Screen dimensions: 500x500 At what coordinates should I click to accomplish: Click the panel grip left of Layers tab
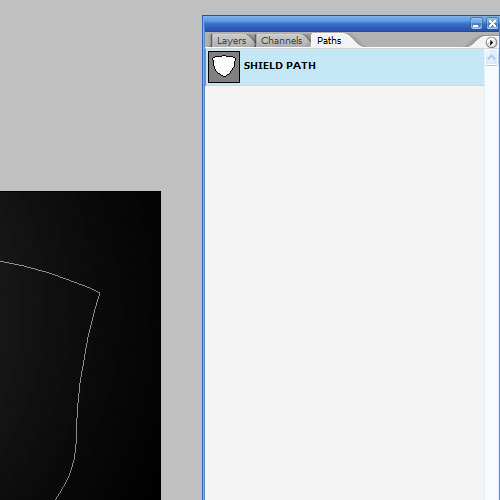210,41
